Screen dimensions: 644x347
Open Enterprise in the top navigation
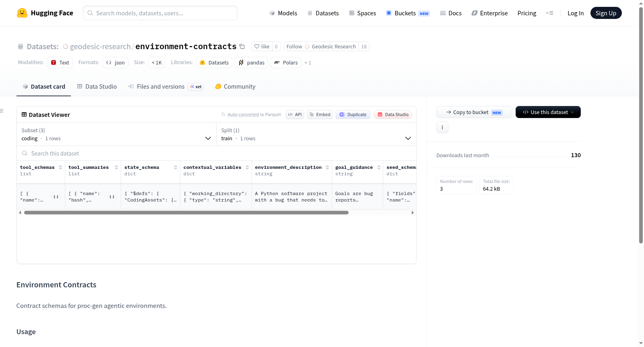coord(490,13)
